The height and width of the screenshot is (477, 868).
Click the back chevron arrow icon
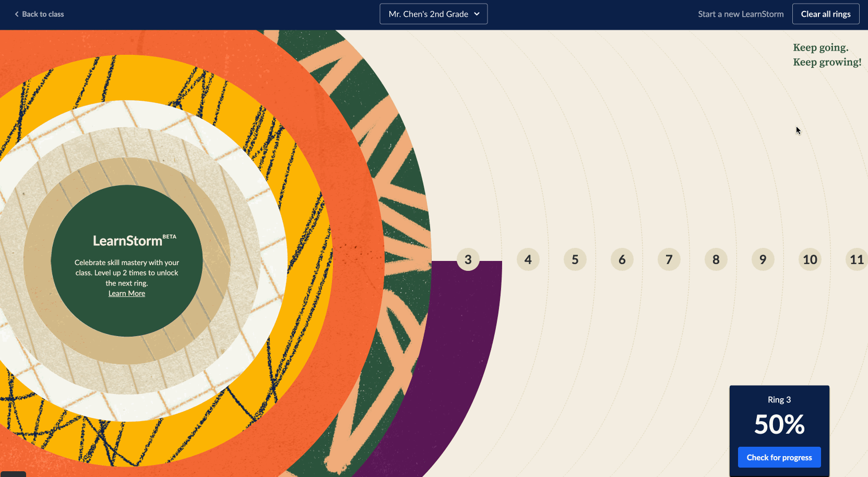click(x=17, y=14)
